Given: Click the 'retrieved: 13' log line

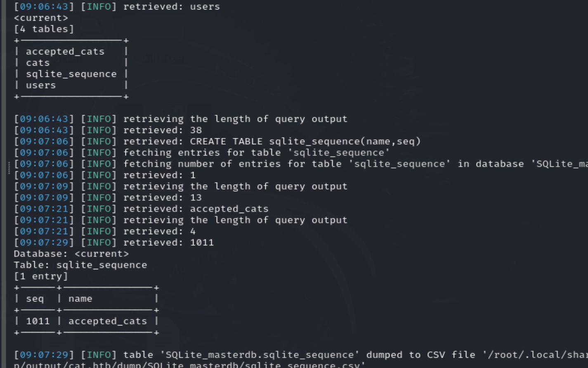Looking at the screenshot, I should click(x=162, y=197).
